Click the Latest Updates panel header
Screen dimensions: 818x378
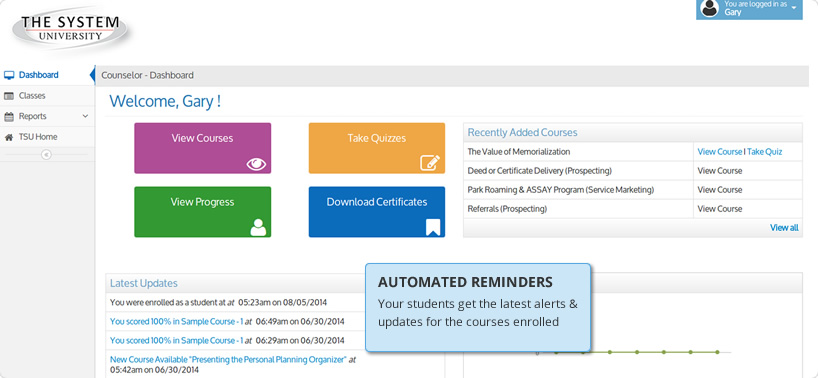(x=143, y=283)
